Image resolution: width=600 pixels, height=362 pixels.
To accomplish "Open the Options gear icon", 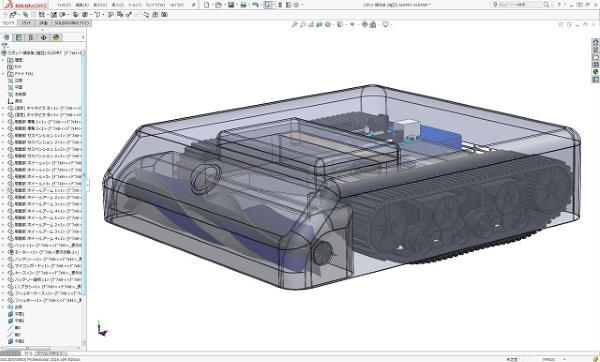I will (x=296, y=5).
